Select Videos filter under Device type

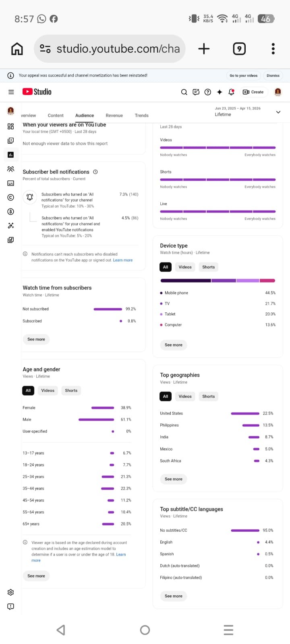[x=185, y=267]
